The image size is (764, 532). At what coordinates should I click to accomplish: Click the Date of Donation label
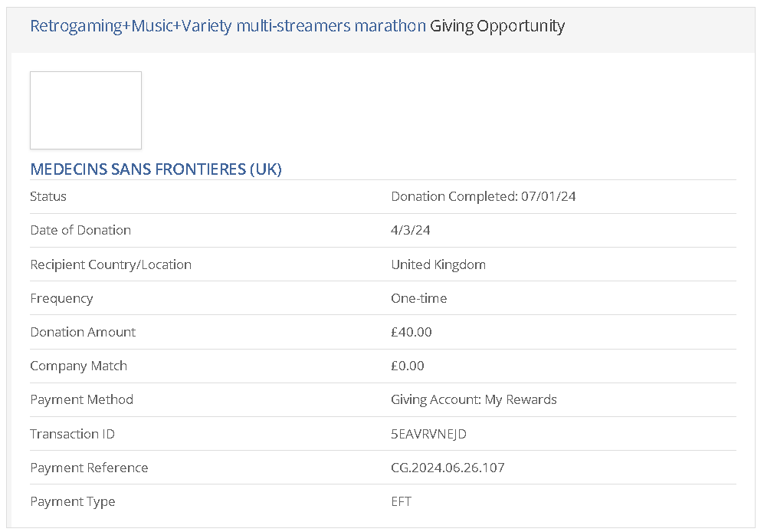(x=80, y=230)
